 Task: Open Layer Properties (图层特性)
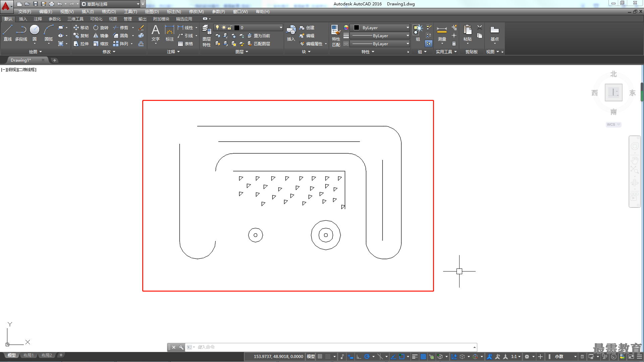click(x=207, y=35)
